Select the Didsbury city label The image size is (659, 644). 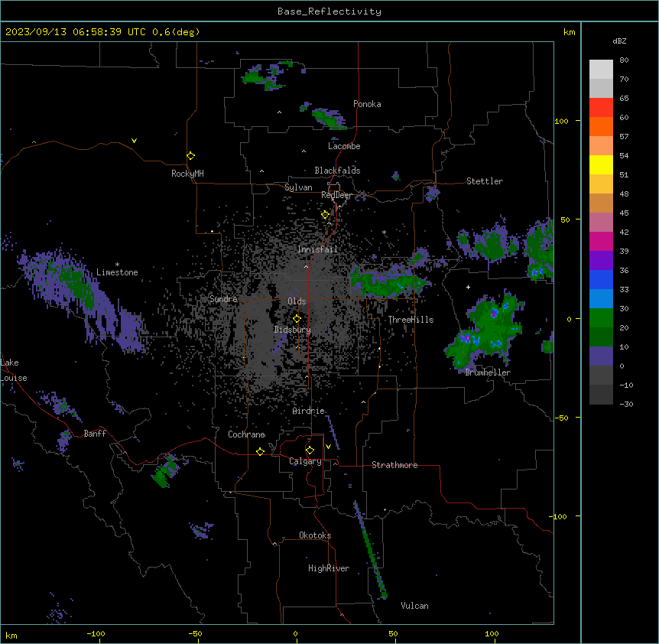(x=293, y=330)
